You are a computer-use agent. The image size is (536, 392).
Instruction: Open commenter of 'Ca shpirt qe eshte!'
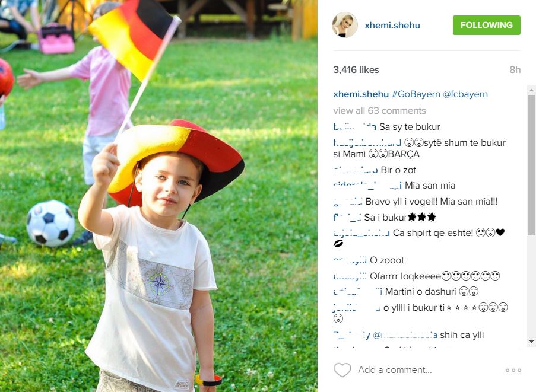click(361, 233)
